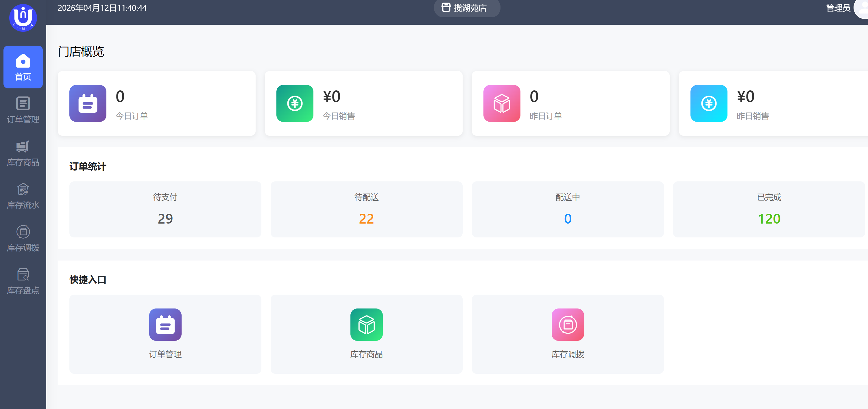
Task: Open the 待支付 order count card
Action: 165,209
